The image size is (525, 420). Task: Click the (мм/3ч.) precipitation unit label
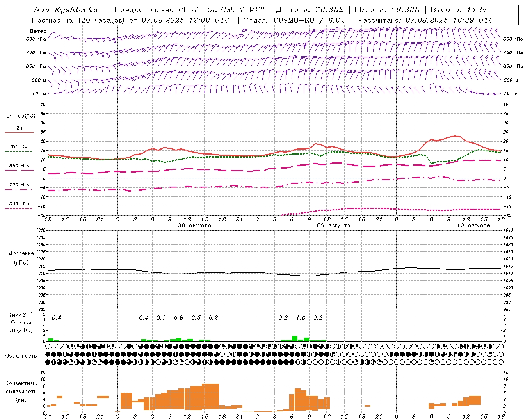21,315
